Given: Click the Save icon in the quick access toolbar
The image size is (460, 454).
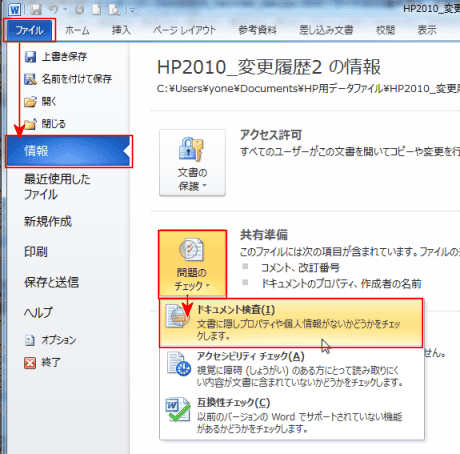Looking at the screenshot, I should coord(36,10).
